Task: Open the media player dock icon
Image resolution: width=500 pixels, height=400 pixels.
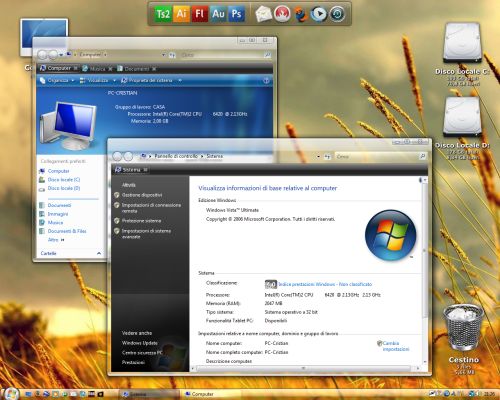Action: point(319,14)
